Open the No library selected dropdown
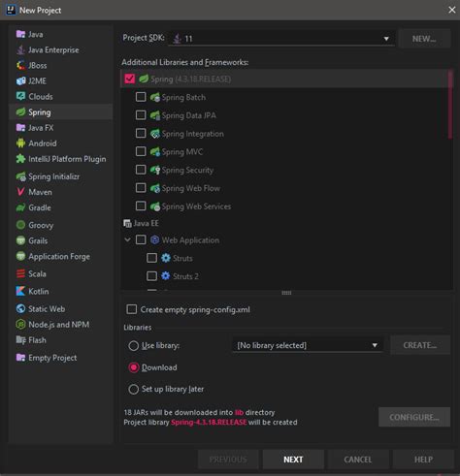 click(x=308, y=345)
